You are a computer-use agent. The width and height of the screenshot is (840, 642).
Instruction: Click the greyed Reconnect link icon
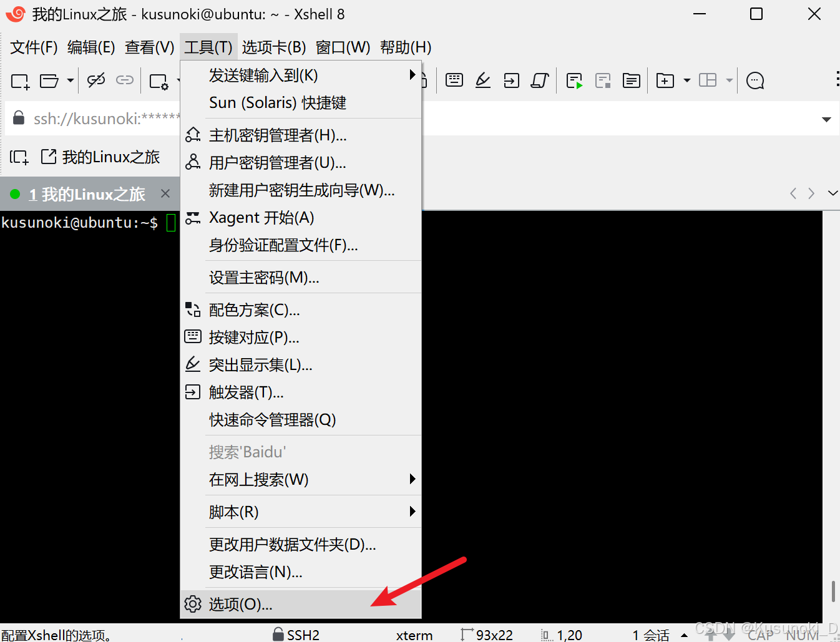[x=125, y=80]
